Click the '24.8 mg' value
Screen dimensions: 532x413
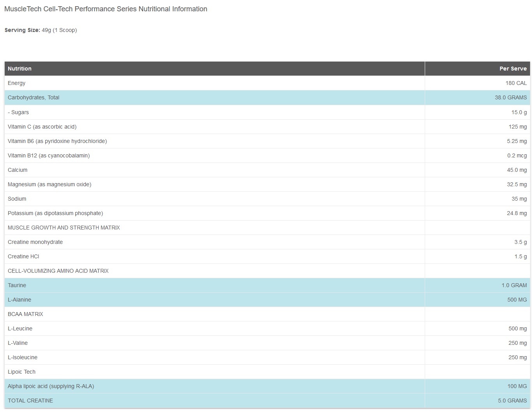point(517,213)
